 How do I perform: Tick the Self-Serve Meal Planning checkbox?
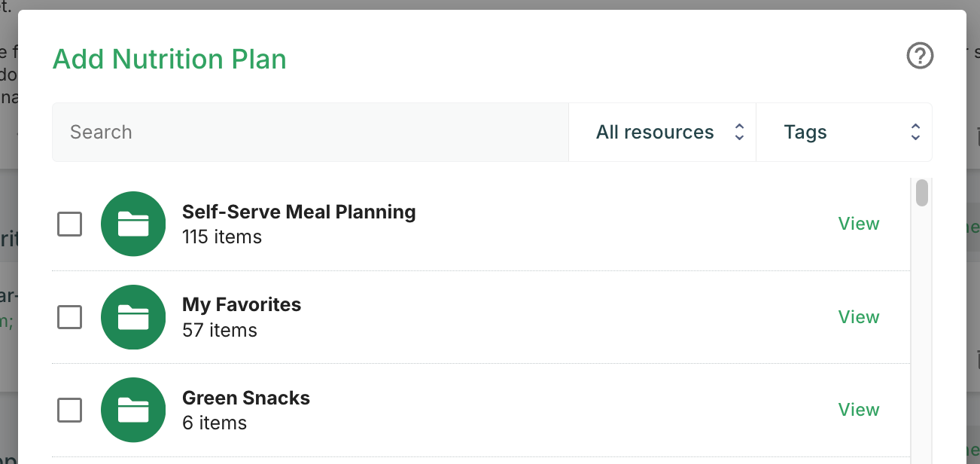70,224
